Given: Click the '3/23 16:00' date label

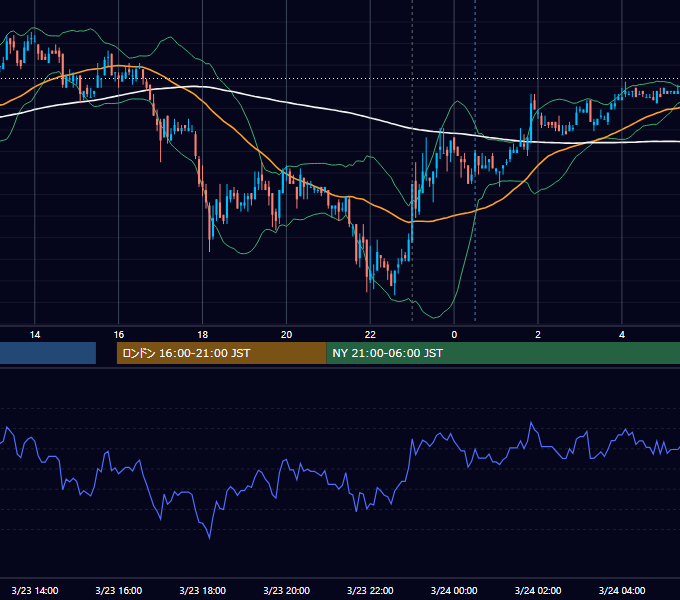Looking at the screenshot, I should coord(118,590).
